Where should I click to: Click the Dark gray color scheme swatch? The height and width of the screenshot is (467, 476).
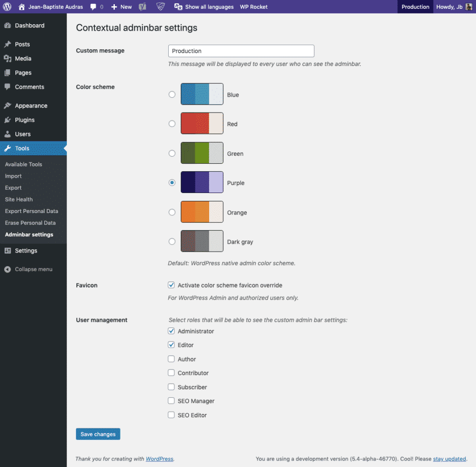click(202, 241)
